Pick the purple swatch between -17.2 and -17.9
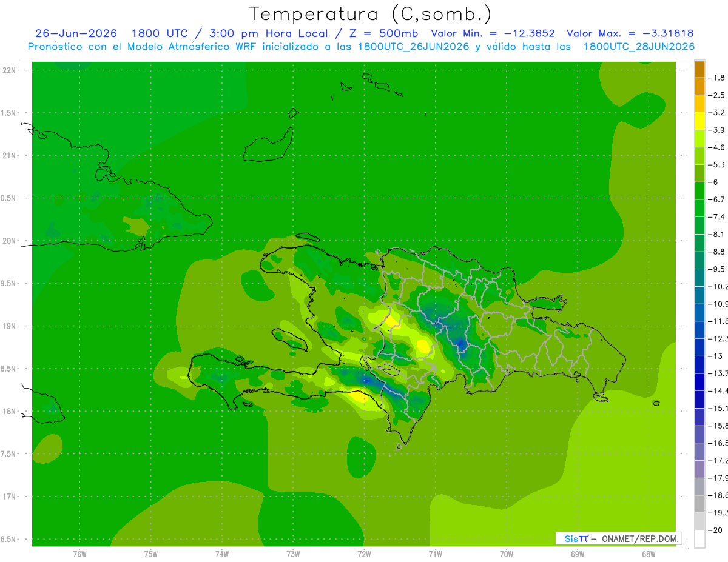728x562 pixels. pos(699,469)
